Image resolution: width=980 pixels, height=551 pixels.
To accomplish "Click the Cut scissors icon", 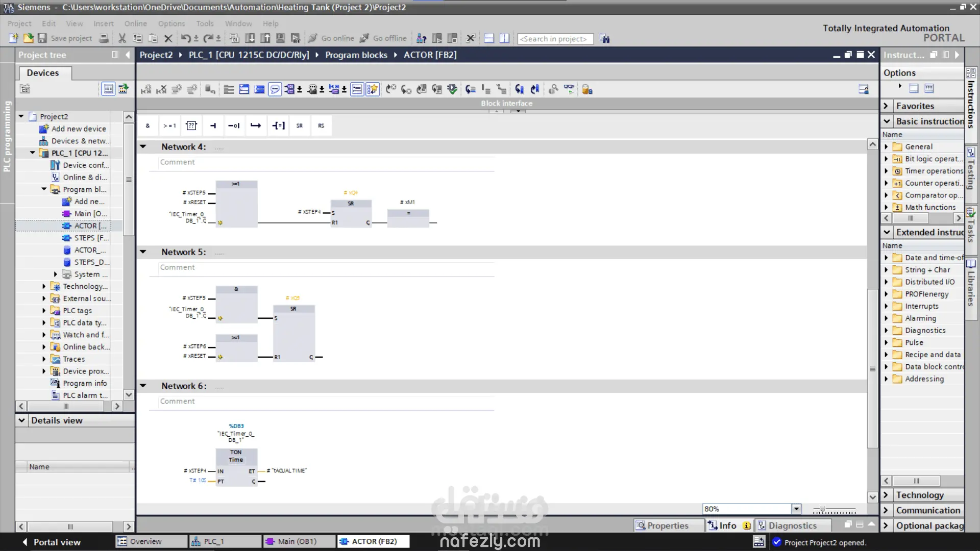I will coord(122,38).
